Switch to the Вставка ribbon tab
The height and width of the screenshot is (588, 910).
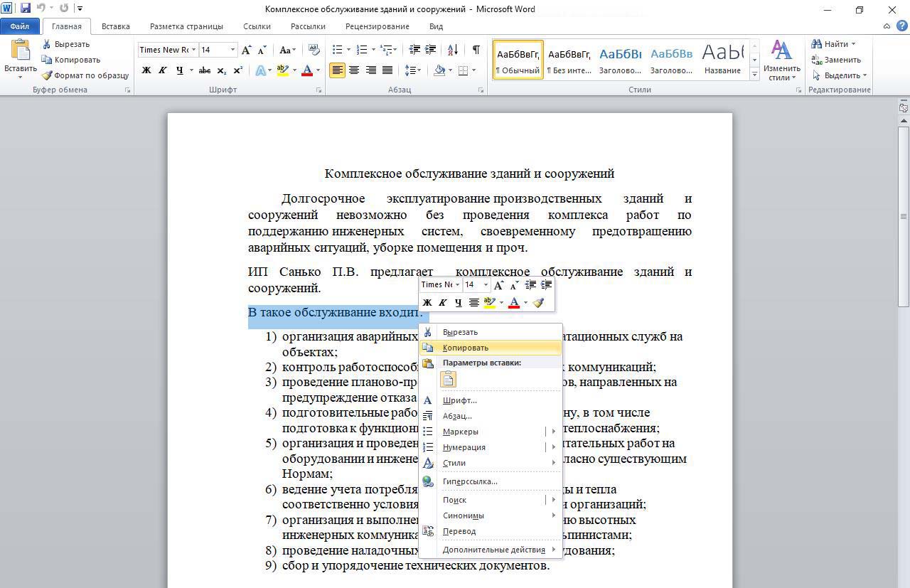pos(115,26)
